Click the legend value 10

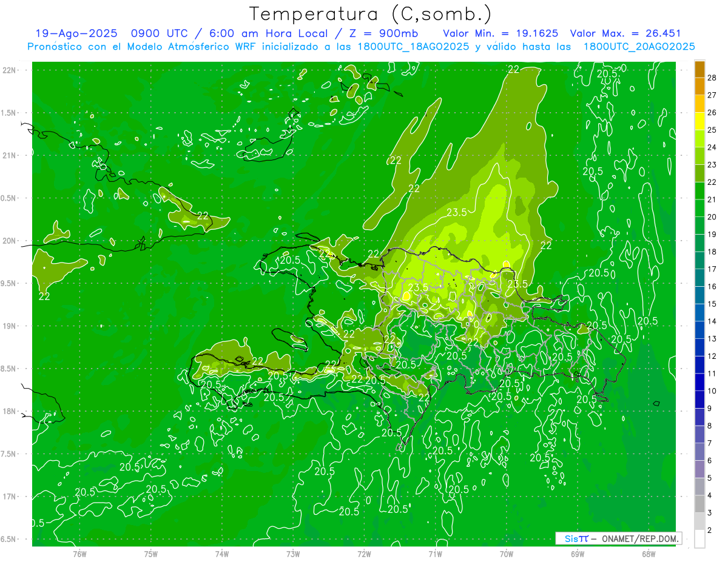coord(712,391)
